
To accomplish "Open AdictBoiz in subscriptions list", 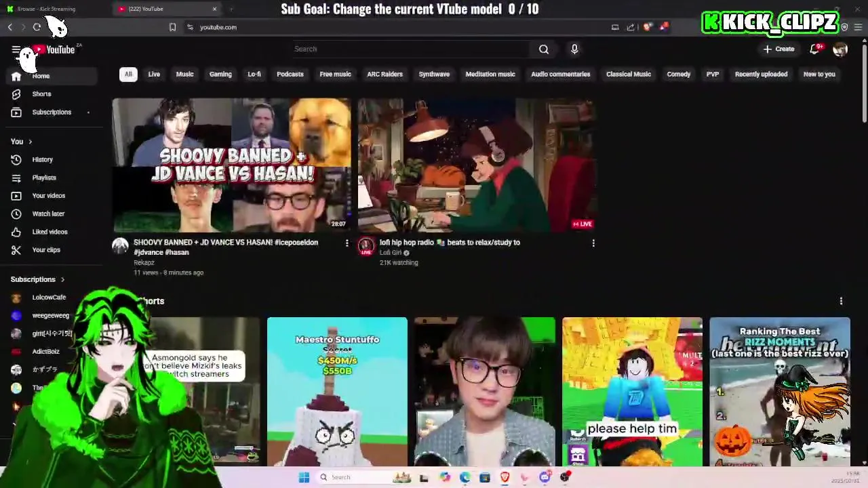I will [46, 352].
